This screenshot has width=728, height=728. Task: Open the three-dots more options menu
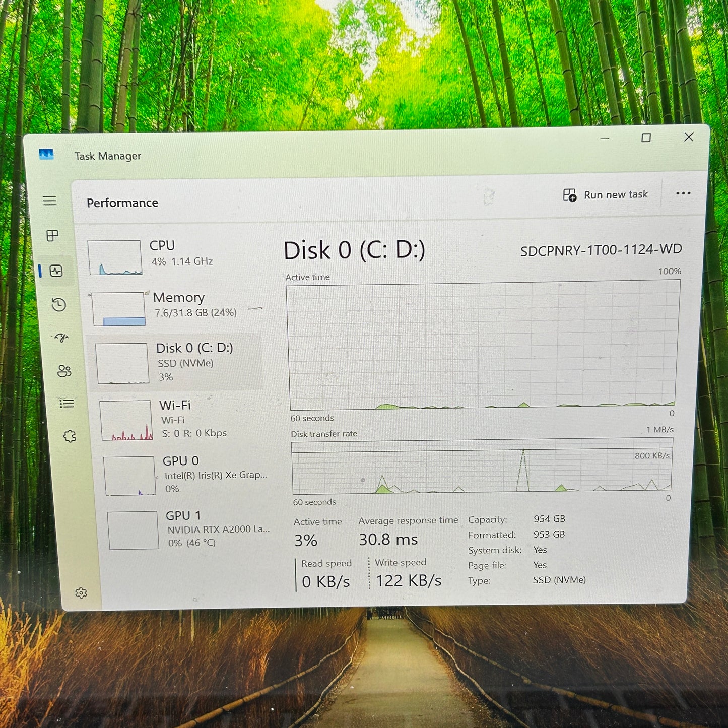coord(683,193)
